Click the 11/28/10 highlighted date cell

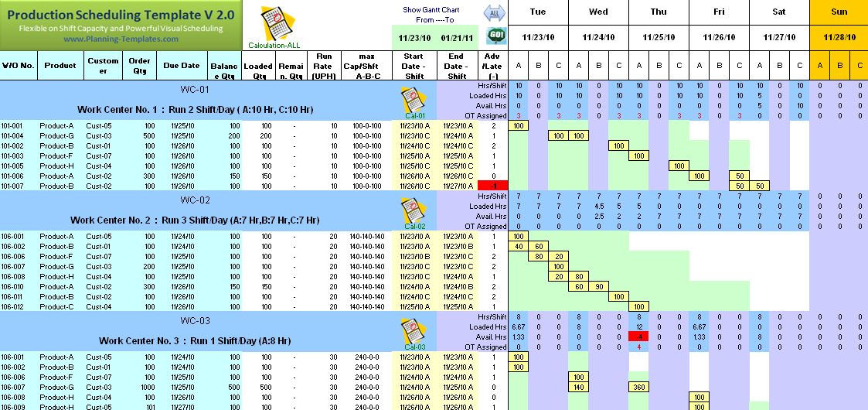point(839,37)
